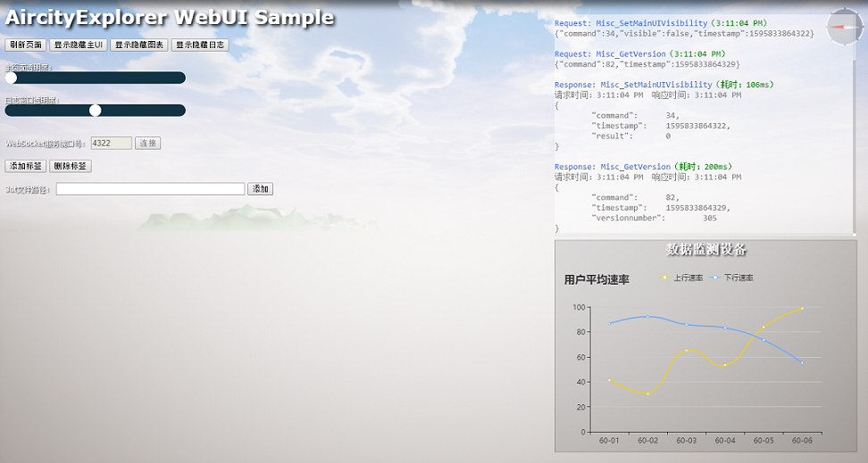This screenshot has width=868, height=463.
Task: Click the Response: Misc_GetVersion log heading
Action: (643, 167)
